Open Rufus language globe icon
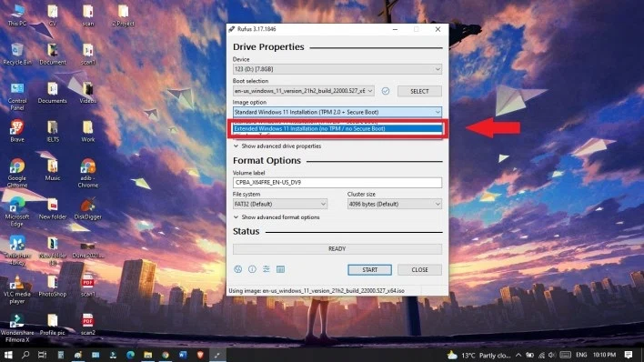644x362 pixels. pyautogui.click(x=237, y=269)
